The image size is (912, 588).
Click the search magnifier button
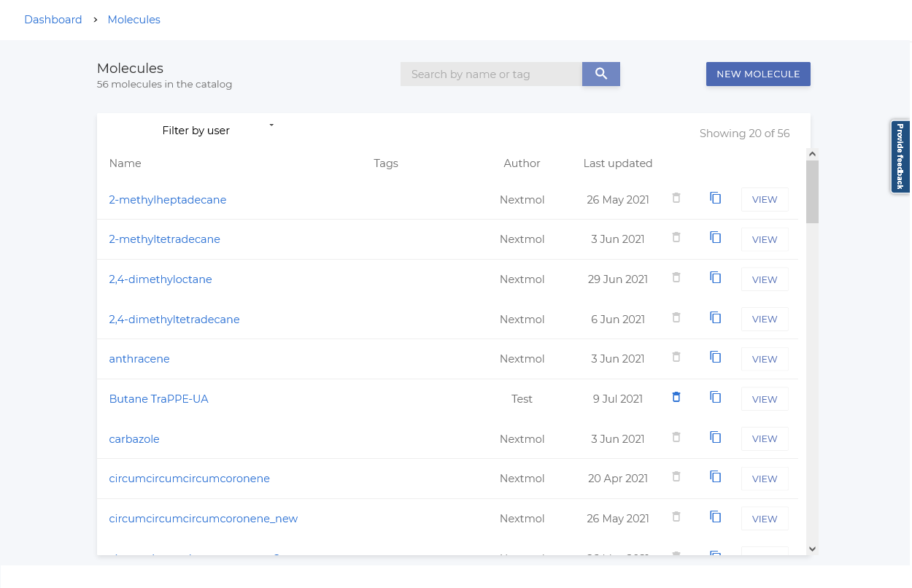click(x=600, y=74)
